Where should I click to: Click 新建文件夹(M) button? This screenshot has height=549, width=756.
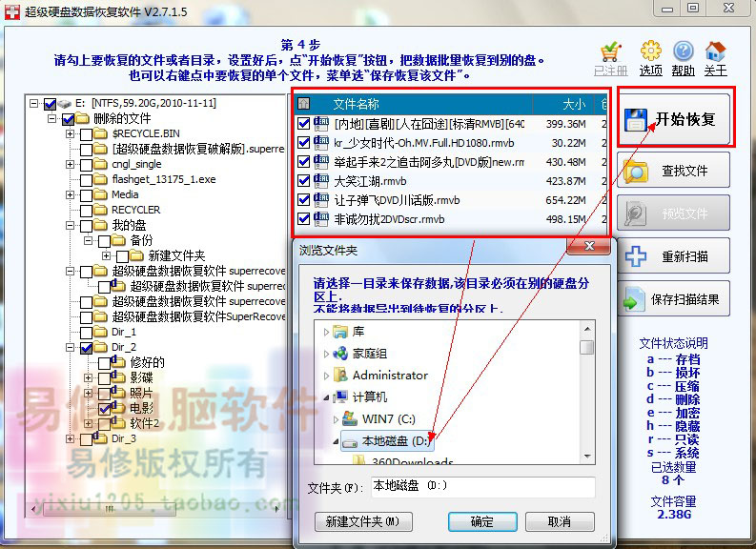tap(363, 521)
